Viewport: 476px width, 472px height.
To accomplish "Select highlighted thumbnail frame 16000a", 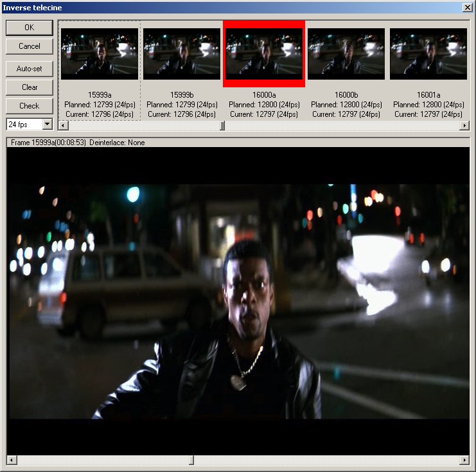I will pyautogui.click(x=264, y=54).
